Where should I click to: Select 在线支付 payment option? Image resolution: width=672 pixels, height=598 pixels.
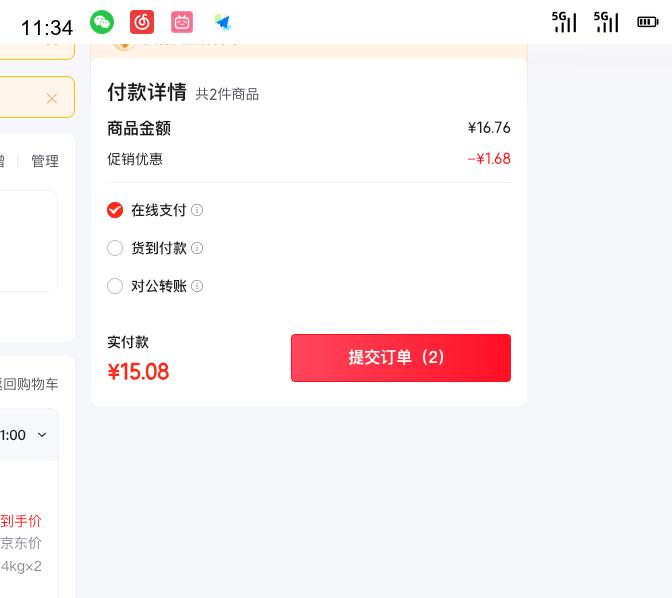point(115,210)
